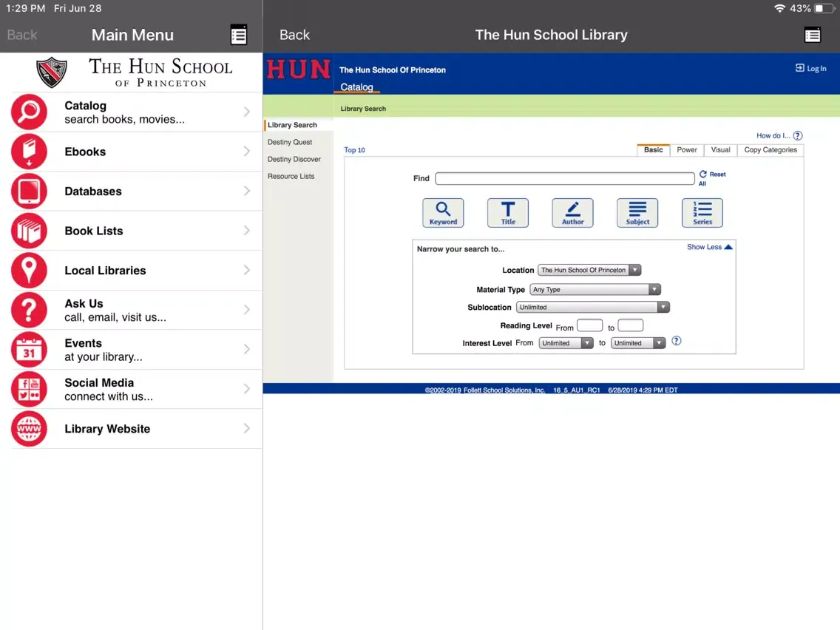This screenshot has width=840, height=630.
Task: Open the Location dropdown
Action: 589,270
